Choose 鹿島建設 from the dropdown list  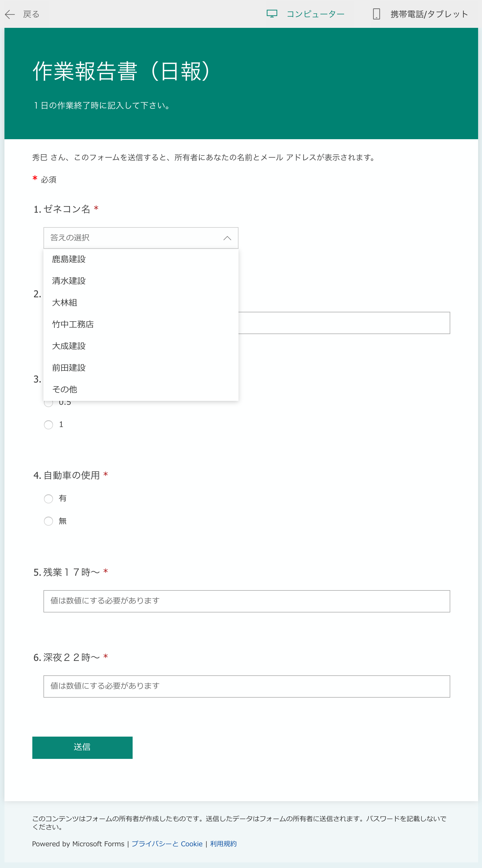[69, 259]
